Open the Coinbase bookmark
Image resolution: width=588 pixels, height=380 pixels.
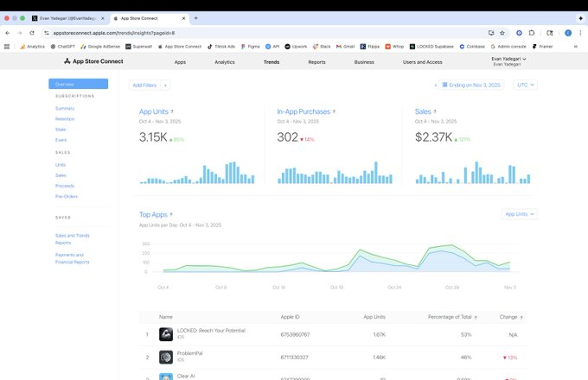tap(472, 47)
